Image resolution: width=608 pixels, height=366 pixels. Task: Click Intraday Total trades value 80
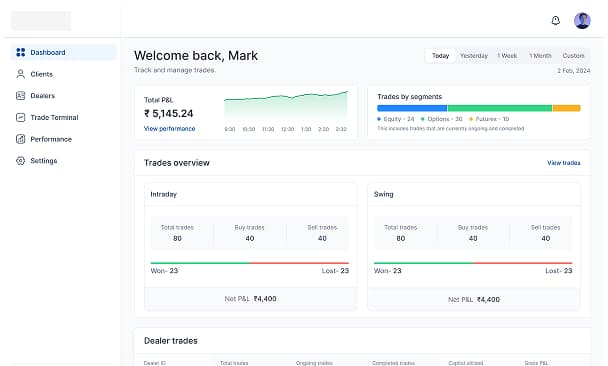coord(177,238)
